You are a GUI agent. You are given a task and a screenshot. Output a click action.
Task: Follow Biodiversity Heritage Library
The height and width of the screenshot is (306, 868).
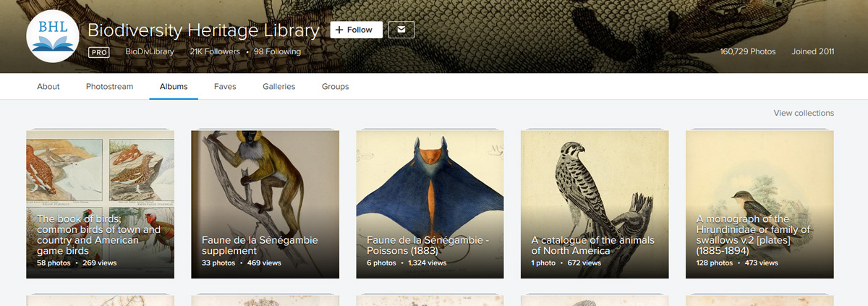click(x=357, y=30)
